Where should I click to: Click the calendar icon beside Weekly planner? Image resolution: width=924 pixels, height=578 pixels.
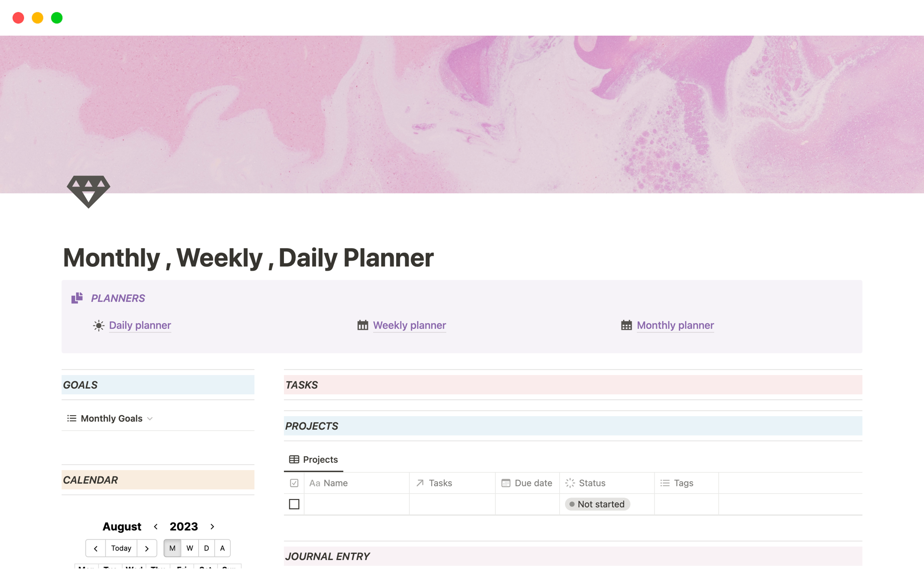tap(362, 326)
